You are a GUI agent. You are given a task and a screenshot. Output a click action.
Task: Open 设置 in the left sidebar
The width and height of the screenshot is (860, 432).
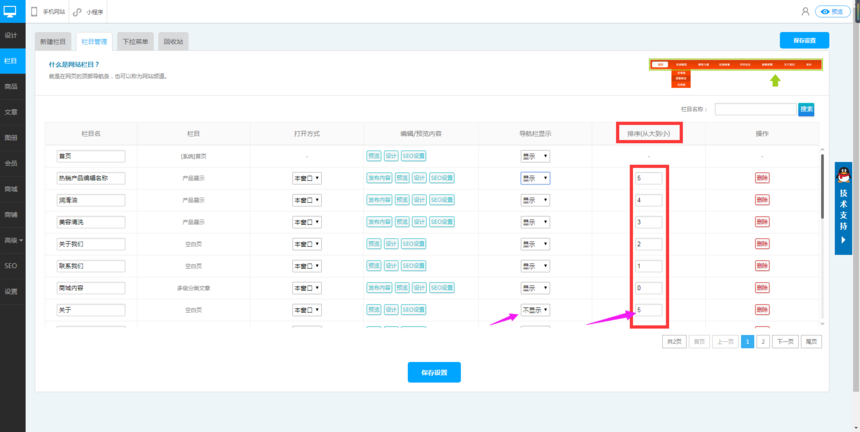coord(11,291)
